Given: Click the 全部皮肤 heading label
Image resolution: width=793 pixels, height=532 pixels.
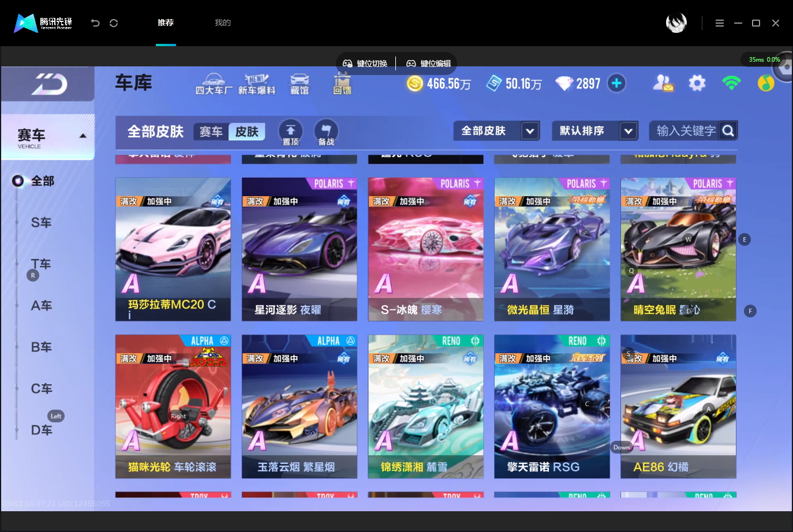Looking at the screenshot, I should pos(155,132).
